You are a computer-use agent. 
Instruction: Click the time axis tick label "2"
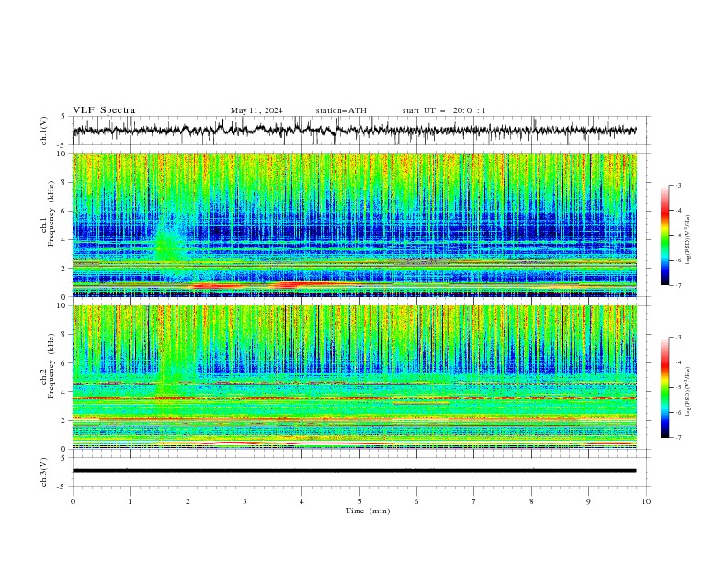click(x=188, y=501)
